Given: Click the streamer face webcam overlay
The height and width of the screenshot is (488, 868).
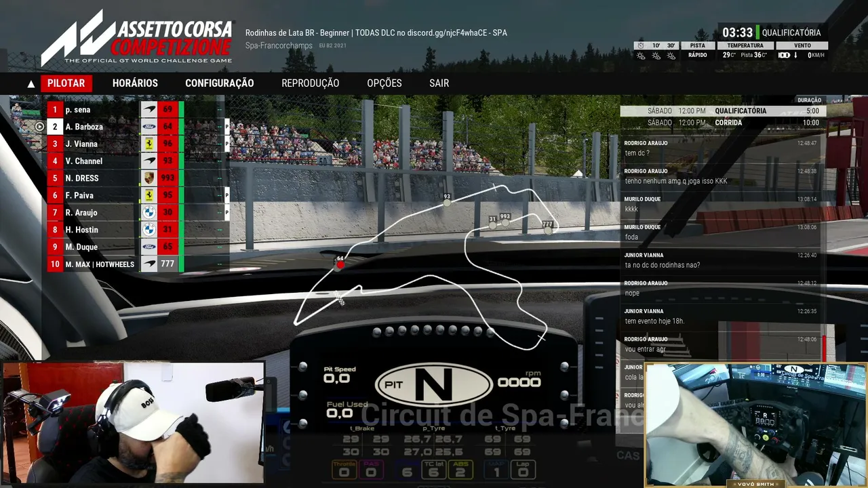Looking at the screenshot, I should click(x=133, y=422).
